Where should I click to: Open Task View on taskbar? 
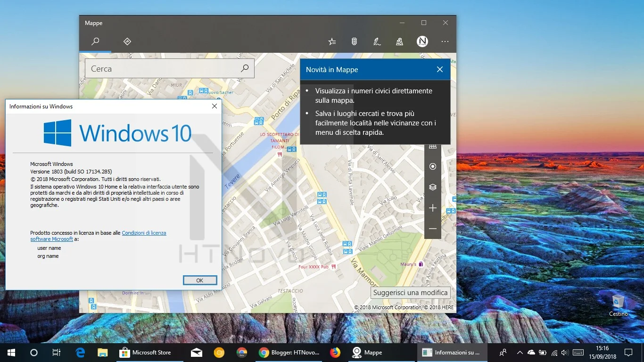(57, 353)
